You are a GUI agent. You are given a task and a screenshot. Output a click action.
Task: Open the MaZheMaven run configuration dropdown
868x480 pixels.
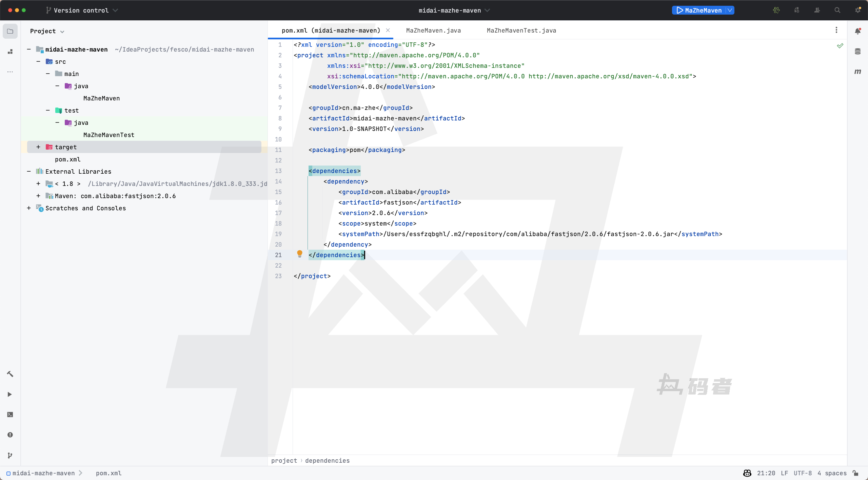tap(730, 10)
